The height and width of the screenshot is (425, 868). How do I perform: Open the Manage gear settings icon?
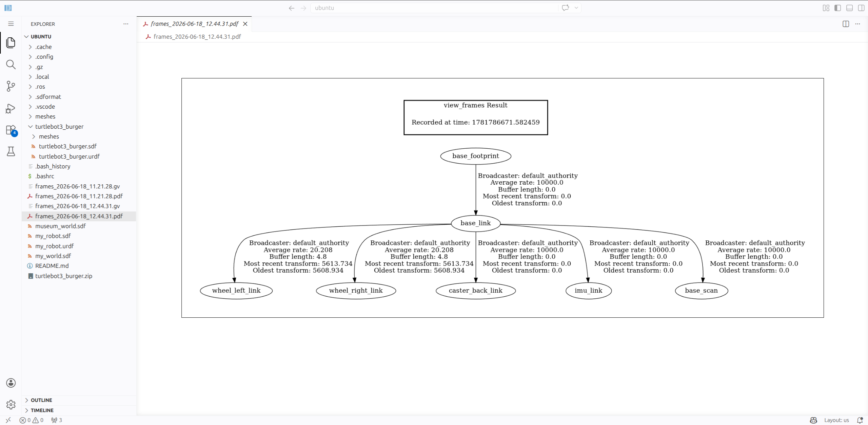11,404
